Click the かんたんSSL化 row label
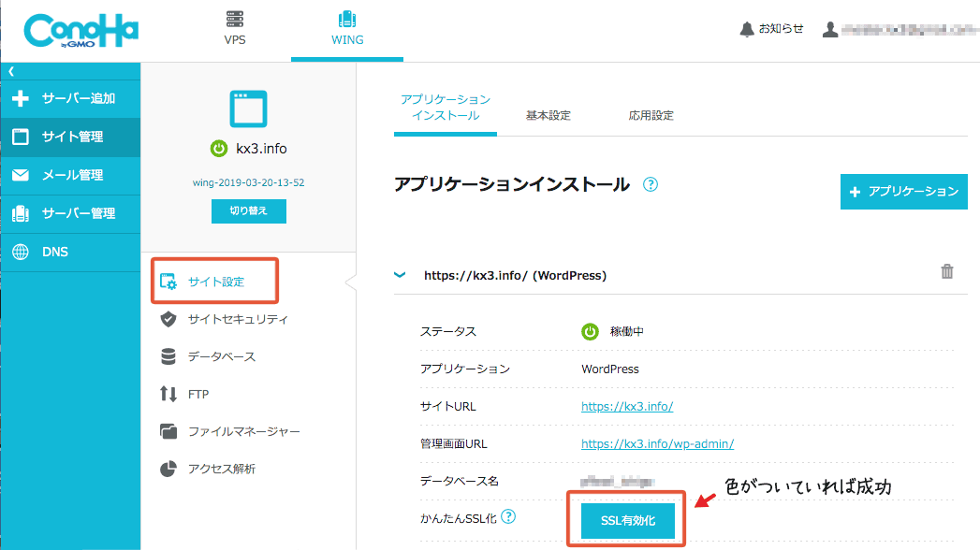 pos(459,518)
